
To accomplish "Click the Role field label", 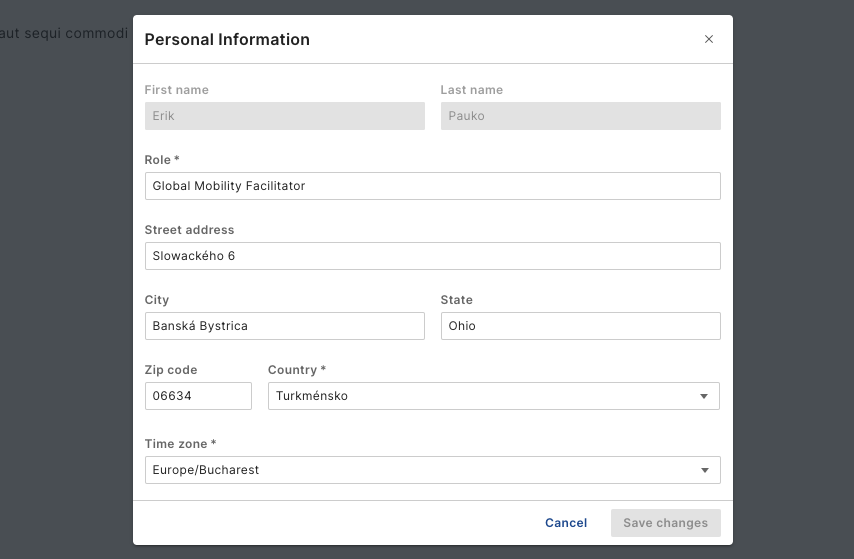I will tap(162, 160).
